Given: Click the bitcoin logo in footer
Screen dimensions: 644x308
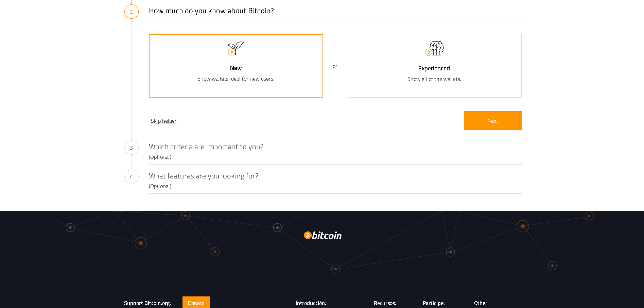Looking at the screenshot, I should click(323, 235).
